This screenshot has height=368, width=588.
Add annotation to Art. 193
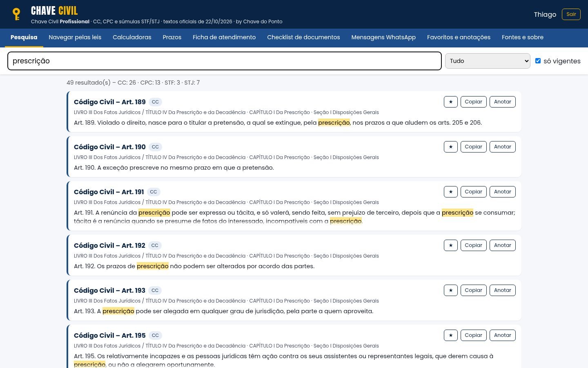pyautogui.click(x=503, y=290)
